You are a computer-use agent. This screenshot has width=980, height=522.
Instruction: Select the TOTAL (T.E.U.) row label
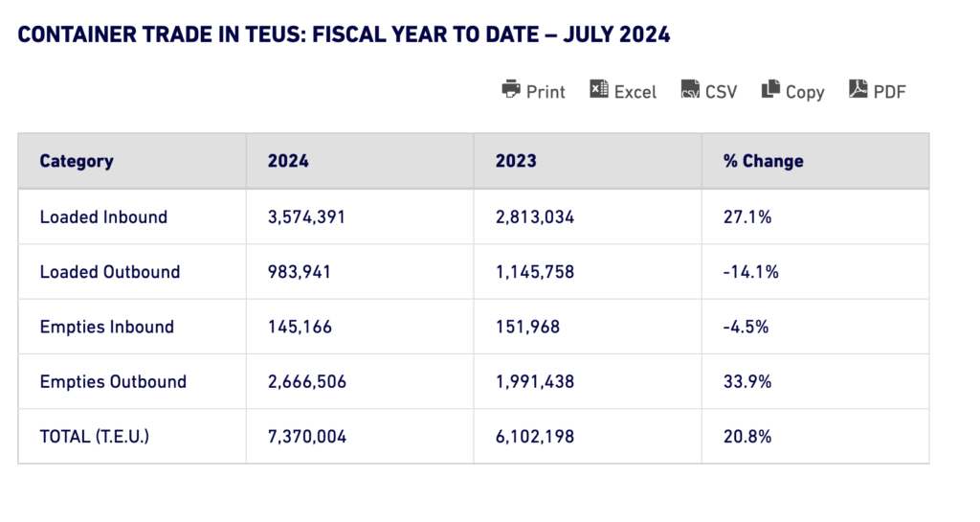point(95,437)
